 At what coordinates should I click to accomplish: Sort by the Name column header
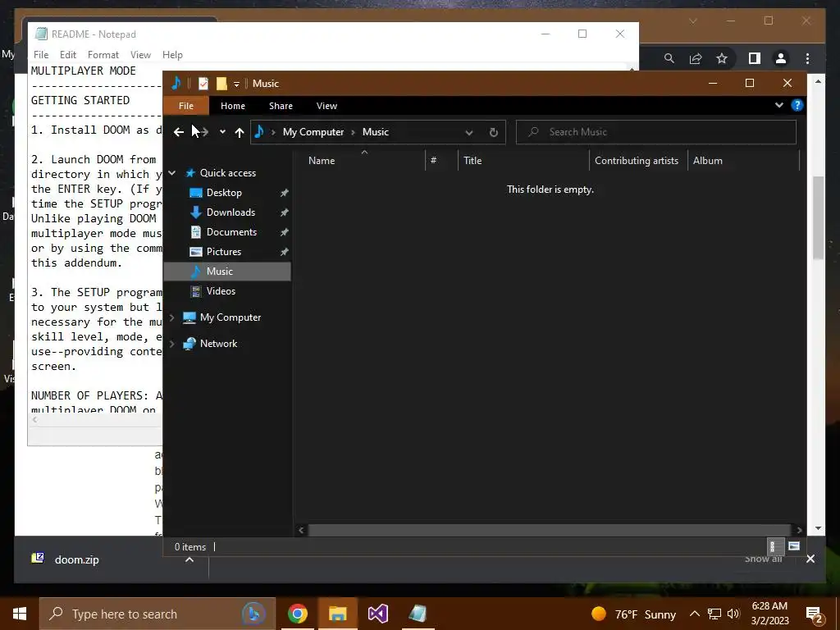pyautogui.click(x=322, y=161)
